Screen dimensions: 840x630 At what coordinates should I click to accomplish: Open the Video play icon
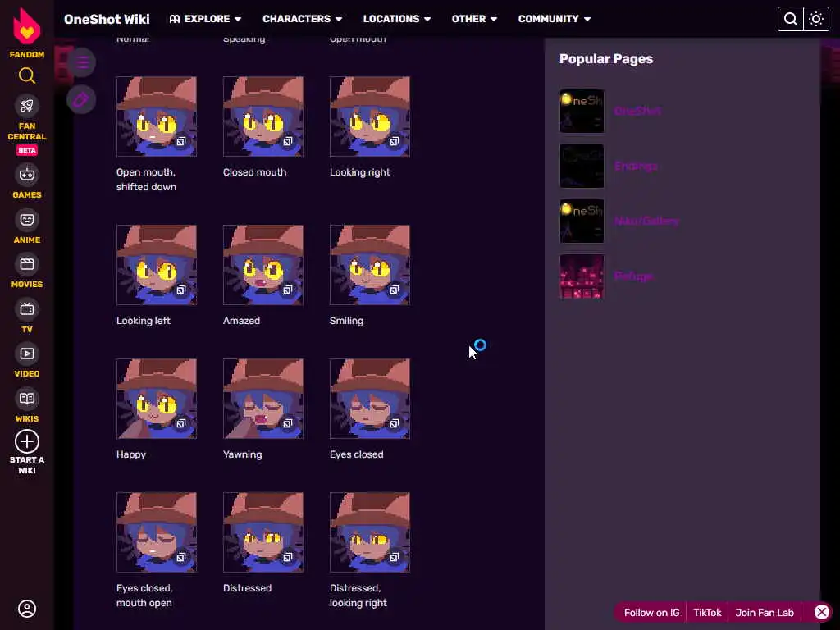27,354
